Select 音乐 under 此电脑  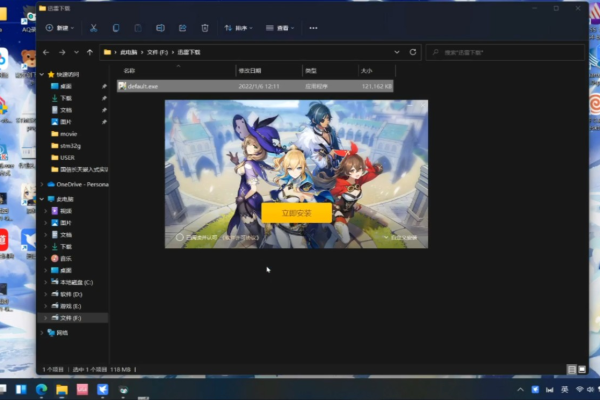click(66, 259)
